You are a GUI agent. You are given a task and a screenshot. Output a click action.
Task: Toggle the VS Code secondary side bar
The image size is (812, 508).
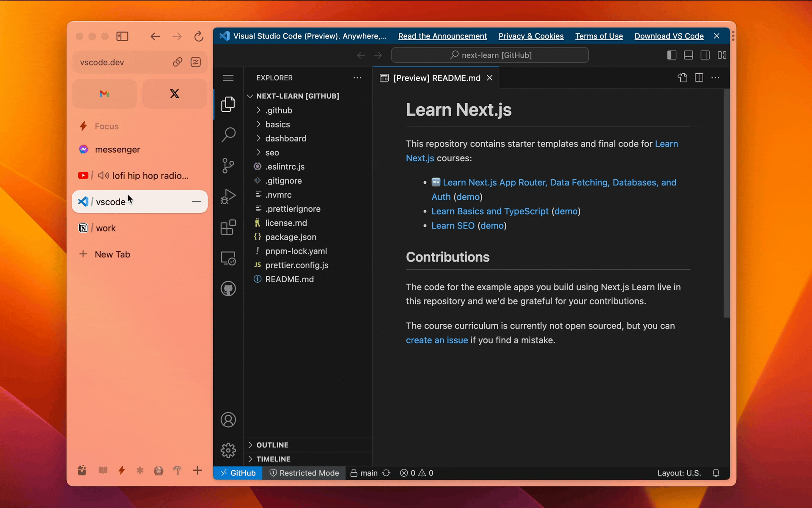pyautogui.click(x=705, y=55)
